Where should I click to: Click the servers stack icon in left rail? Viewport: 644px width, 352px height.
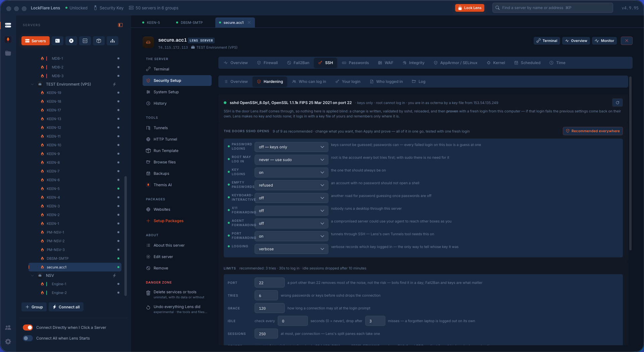click(x=8, y=25)
